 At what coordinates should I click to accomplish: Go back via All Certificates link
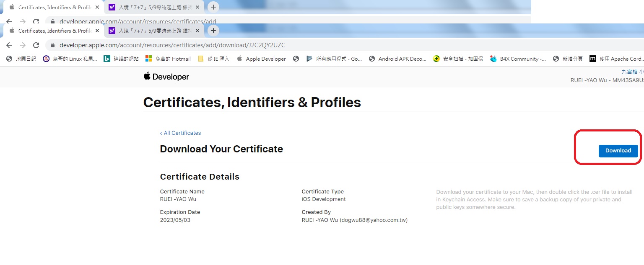[x=180, y=133]
